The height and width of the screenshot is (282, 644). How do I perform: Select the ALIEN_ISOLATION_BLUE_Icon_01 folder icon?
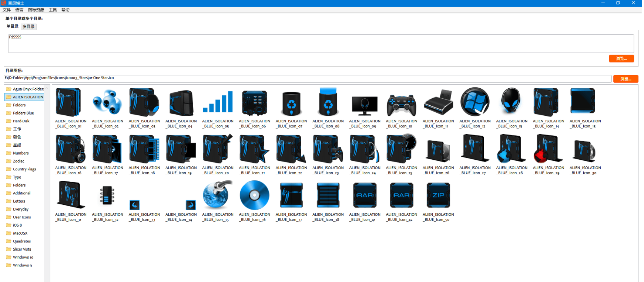click(x=69, y=102)
